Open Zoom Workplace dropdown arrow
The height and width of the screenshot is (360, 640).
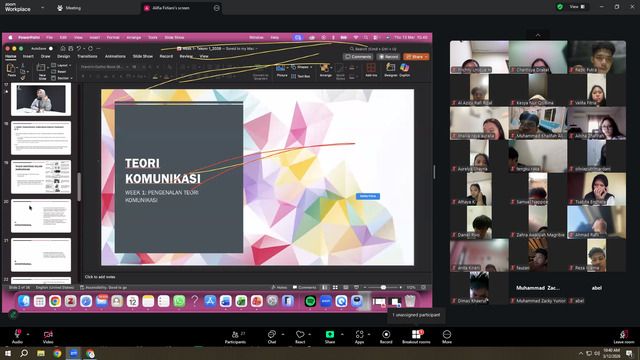pyautogui.click(x=42, y=7)
